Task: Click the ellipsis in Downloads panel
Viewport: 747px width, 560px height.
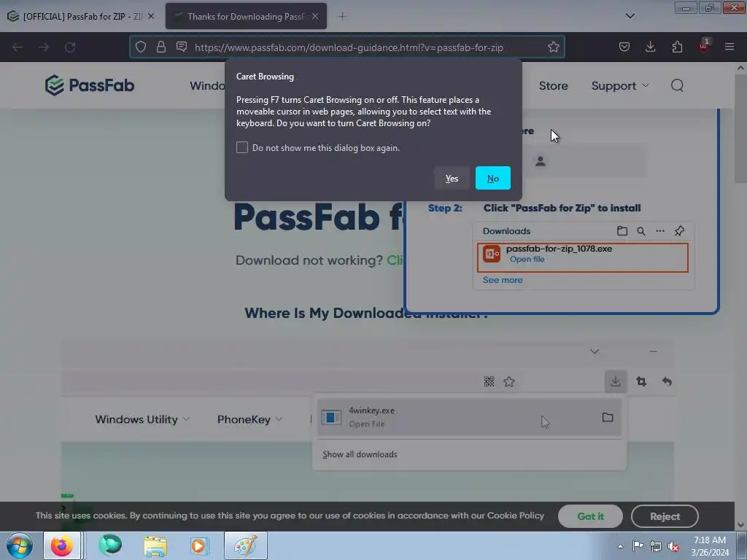Action: pyautogui.click(x=659, y=231)
